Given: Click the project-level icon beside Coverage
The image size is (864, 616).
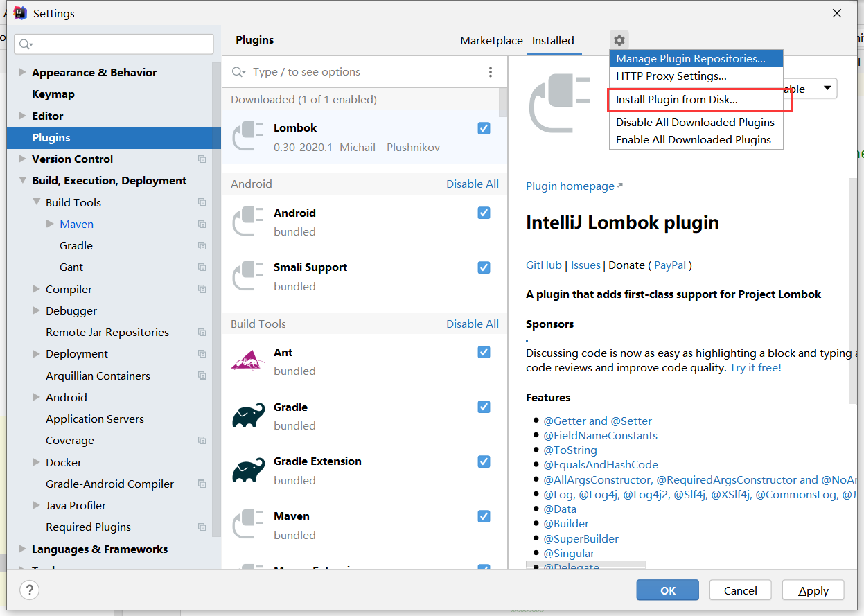Looking at the screenshot, I should point(202,441).
